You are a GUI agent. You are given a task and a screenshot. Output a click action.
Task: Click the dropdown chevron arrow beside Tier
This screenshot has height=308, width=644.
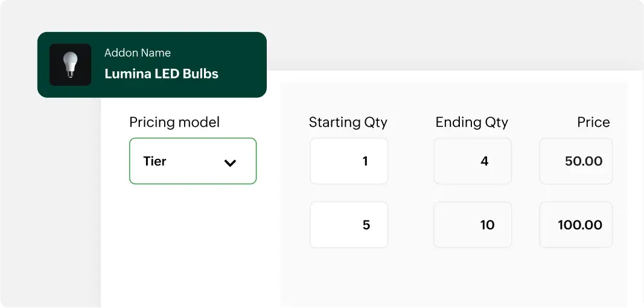230,162
